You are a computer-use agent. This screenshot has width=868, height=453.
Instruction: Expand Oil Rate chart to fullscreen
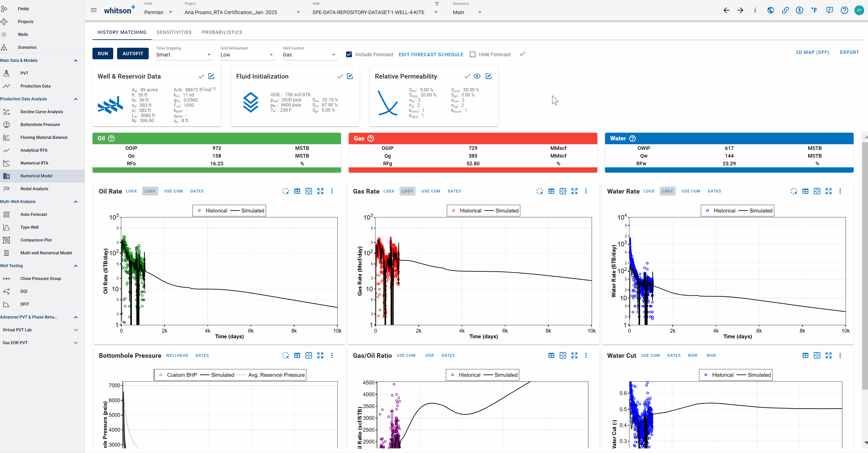tap(320, 191)
